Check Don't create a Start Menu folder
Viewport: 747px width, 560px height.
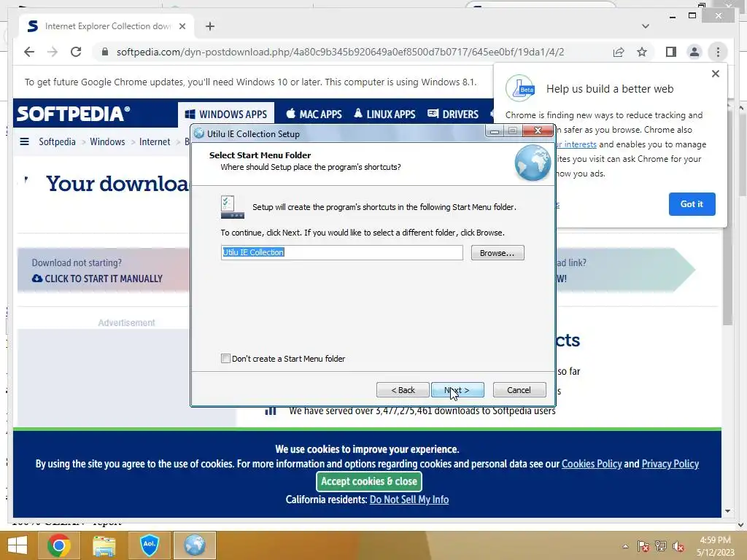click(x=226, y=359)
